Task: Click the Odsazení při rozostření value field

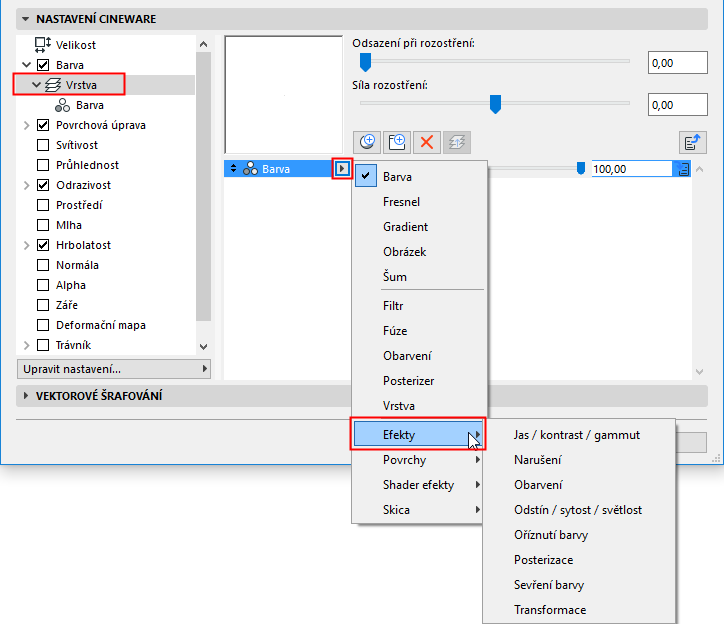Action: tap(677, 63)
